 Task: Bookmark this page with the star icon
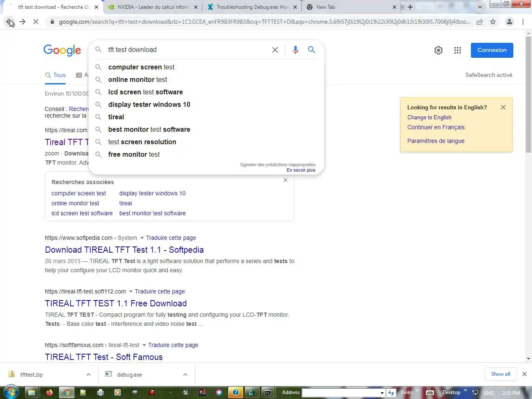493,22
